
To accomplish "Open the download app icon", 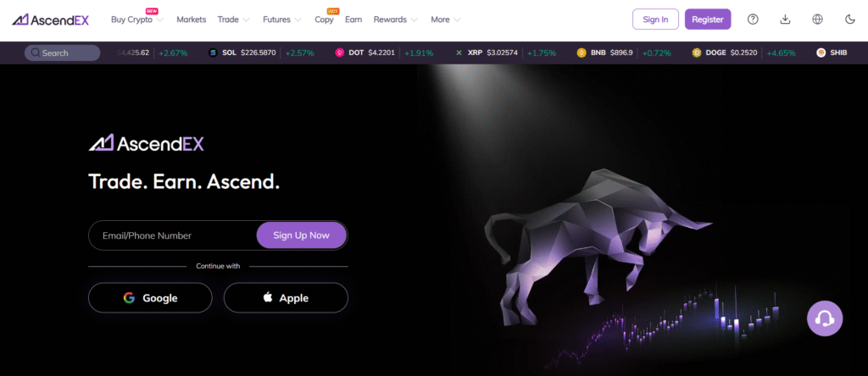I will pyautogui.click(x=785, y=19).
